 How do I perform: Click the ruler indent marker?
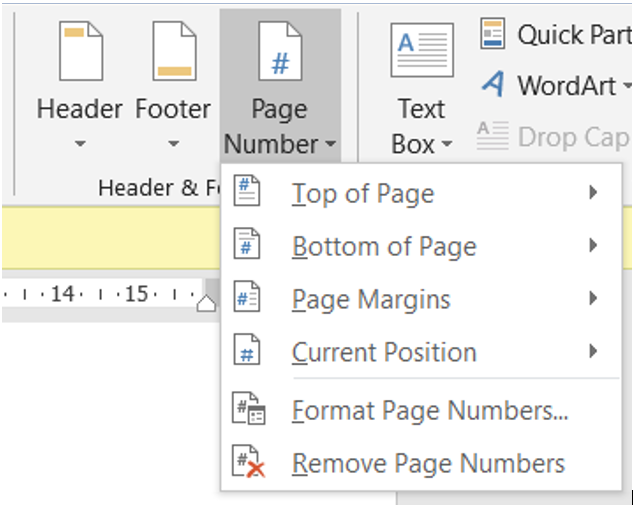[206, 302]
